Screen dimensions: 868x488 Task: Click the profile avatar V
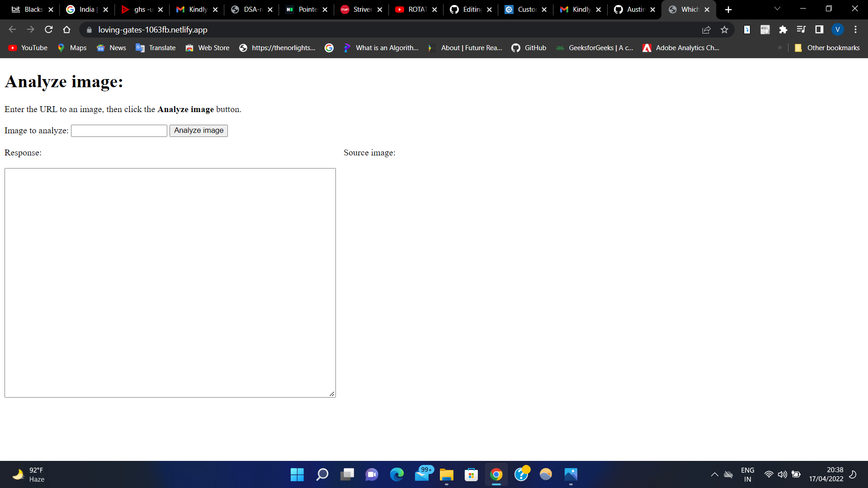tap(837, 30)
